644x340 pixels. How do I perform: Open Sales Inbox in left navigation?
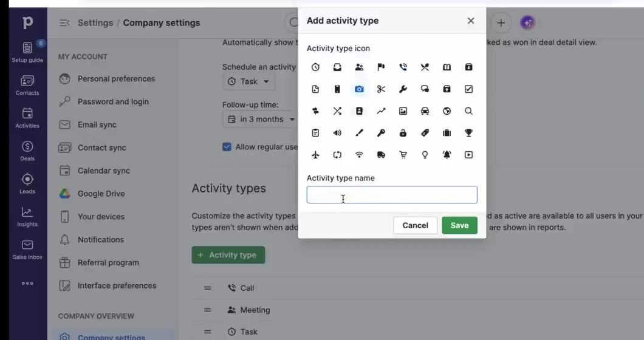[x=27, y=250]
